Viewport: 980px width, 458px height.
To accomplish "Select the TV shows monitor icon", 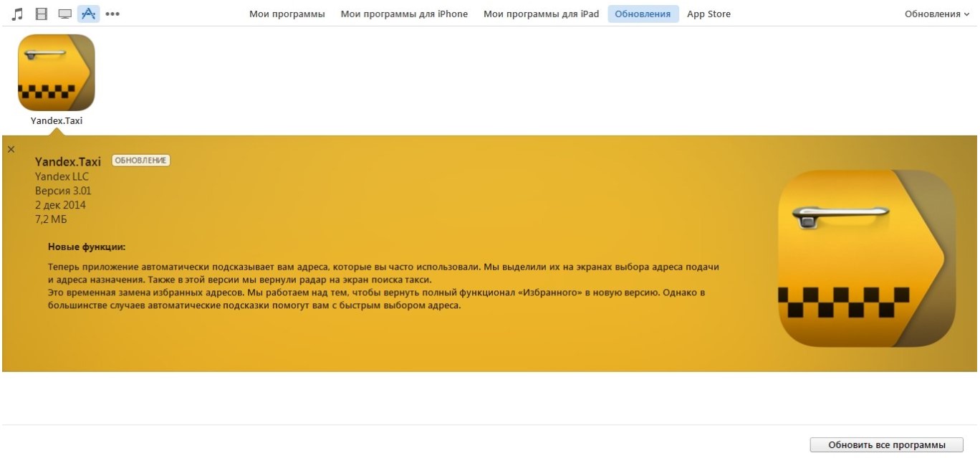I will coord(65,14).
